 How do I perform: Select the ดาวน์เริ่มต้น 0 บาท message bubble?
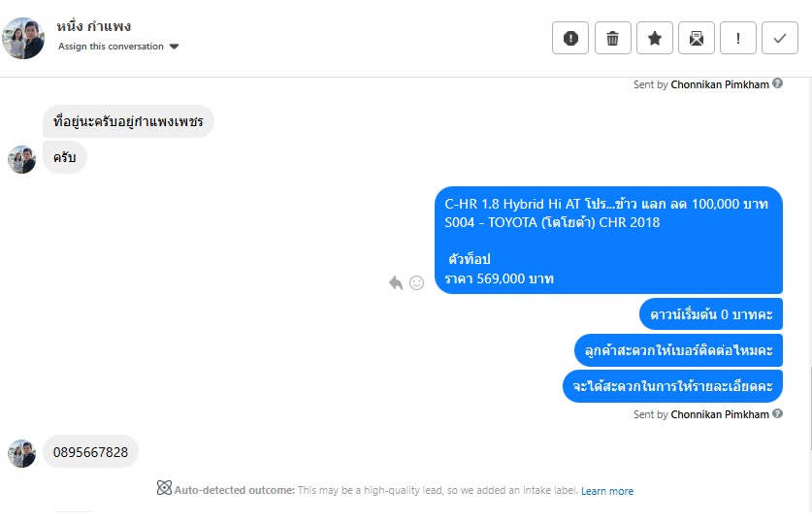pos(711,314)
